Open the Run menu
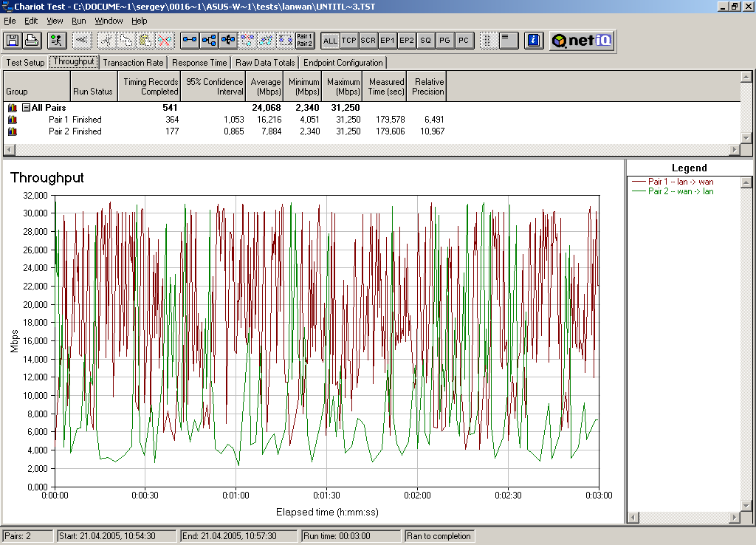This screenshot has height=545, width=756. [78, 21]
